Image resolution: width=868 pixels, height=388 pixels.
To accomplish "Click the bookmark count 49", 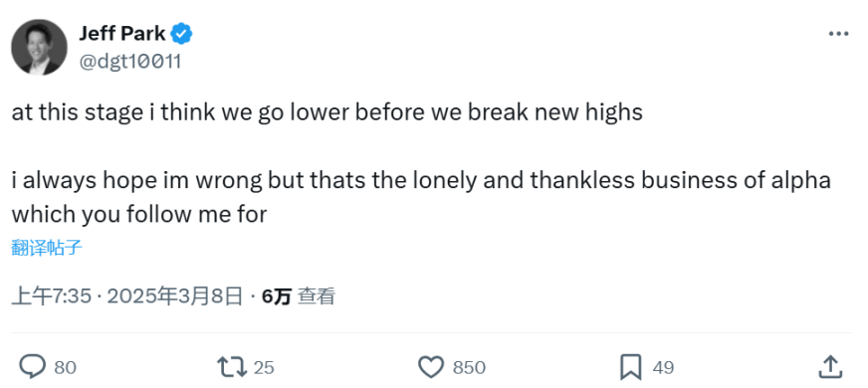I will pos(663,367).
